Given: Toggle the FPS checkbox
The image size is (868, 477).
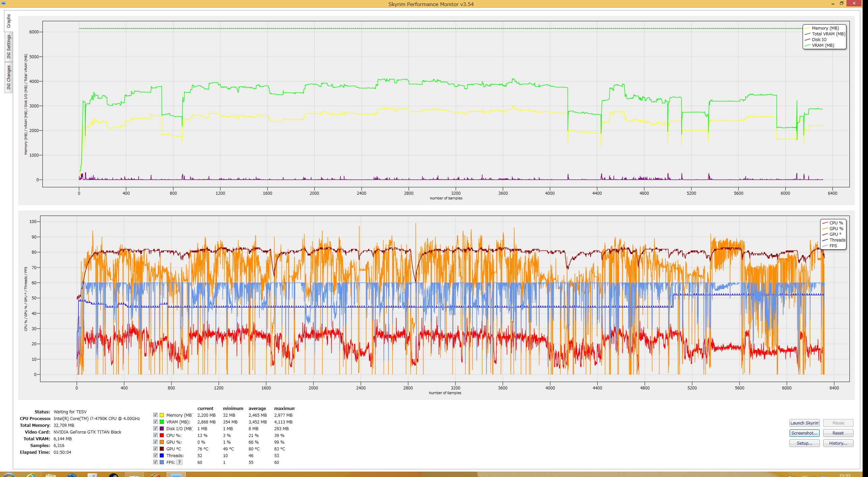Looking at the screenshot, I should coord(155,462).
